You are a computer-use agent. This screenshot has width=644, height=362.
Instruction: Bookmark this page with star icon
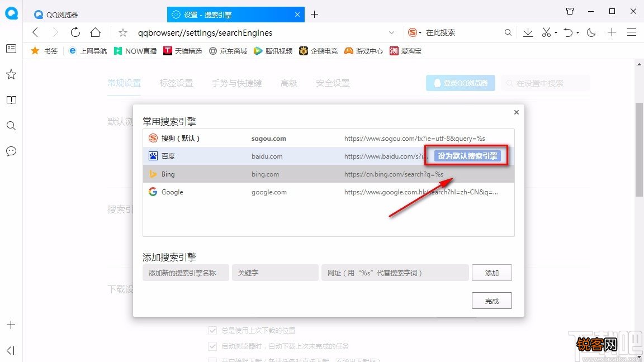(123, 32)
